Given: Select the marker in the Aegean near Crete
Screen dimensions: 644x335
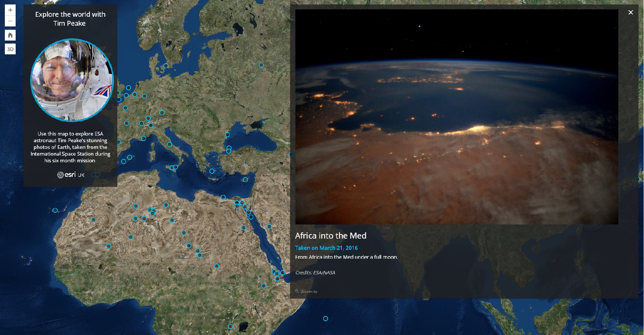Looking at the screenshot, I should (212, 171).
